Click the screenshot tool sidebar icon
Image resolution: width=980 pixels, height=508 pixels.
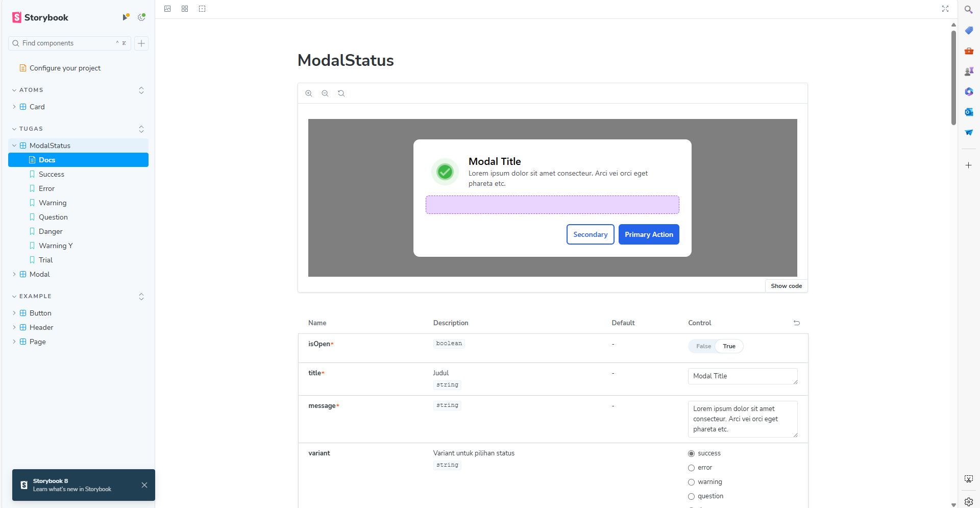969,479
